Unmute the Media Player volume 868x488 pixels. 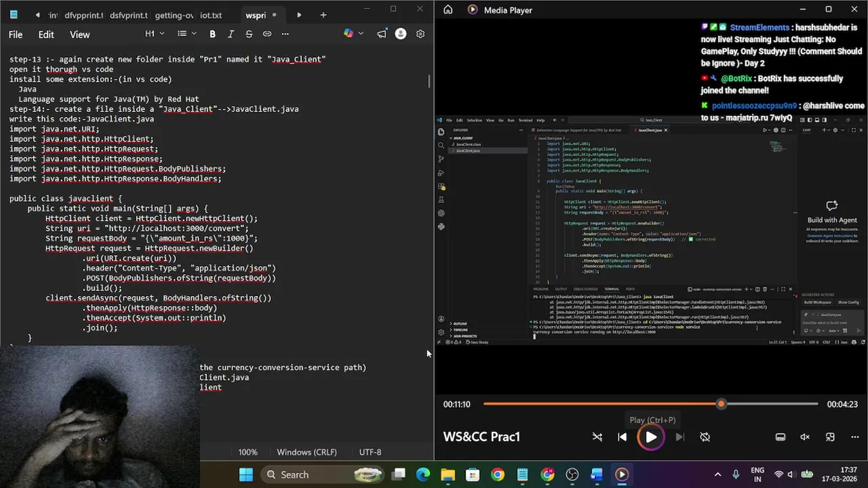[805, 437]
